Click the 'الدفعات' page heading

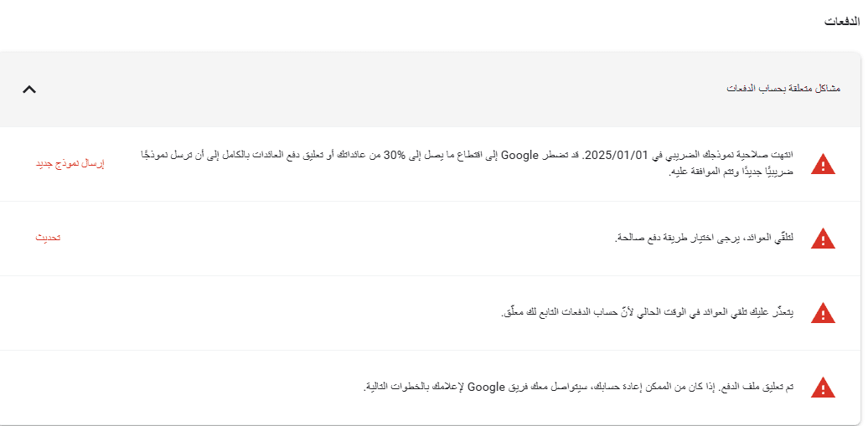click(844, 22)
